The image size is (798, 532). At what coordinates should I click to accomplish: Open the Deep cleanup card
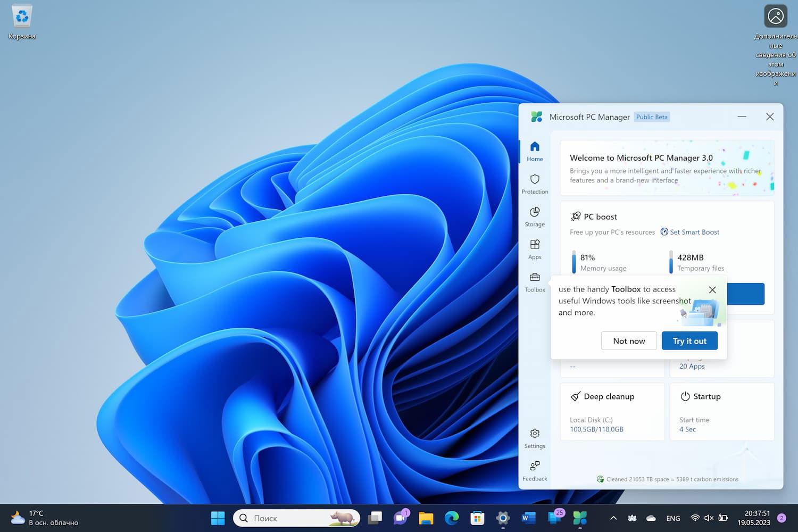tap(612, 412)
